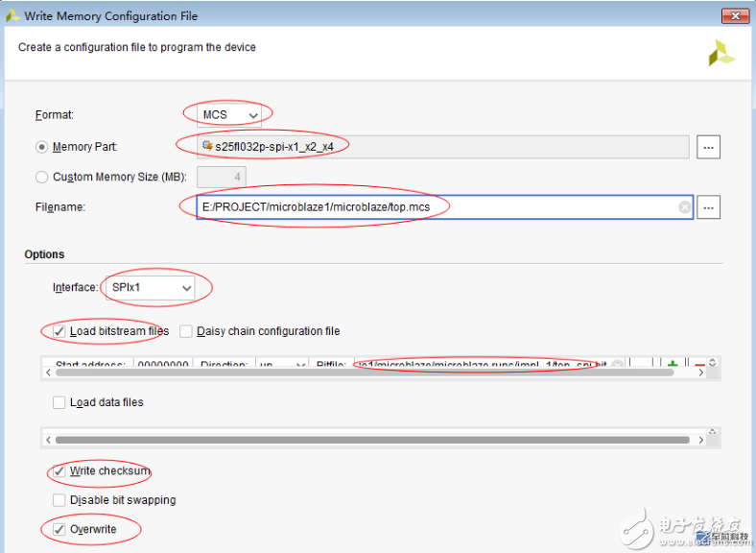Add a bitstream file with the green plus
The width and height of the screenshot is (756, 553).
pyautogui.click(x=673, y=365)
